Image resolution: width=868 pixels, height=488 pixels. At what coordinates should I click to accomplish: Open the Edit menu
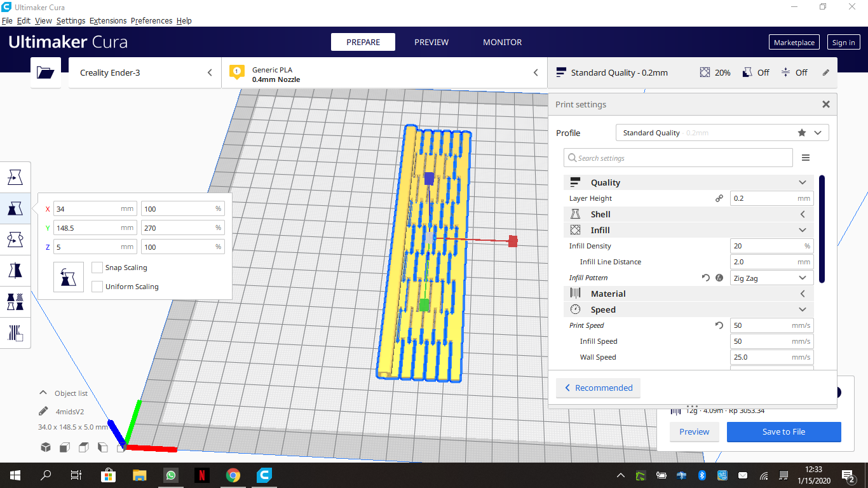[x=24, y=21]
